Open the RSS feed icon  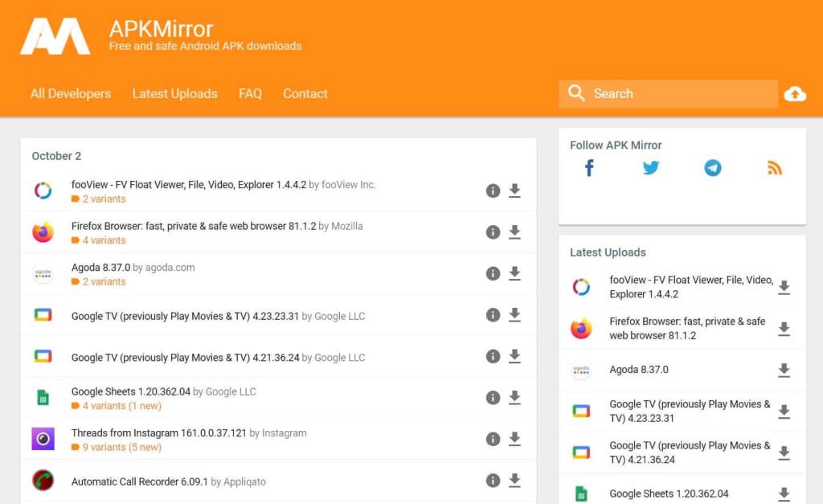(x=774, y=168)
